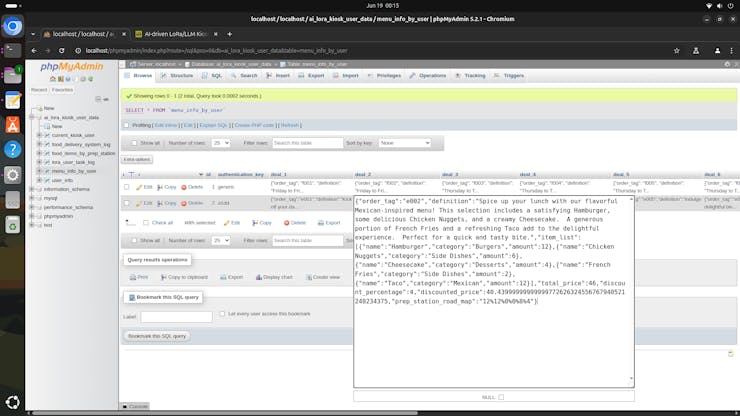This screenshot has height=416, width=740.
Task: Toggle the Check all checkbox
Action: pyautogui.click(x=146, y=223)
